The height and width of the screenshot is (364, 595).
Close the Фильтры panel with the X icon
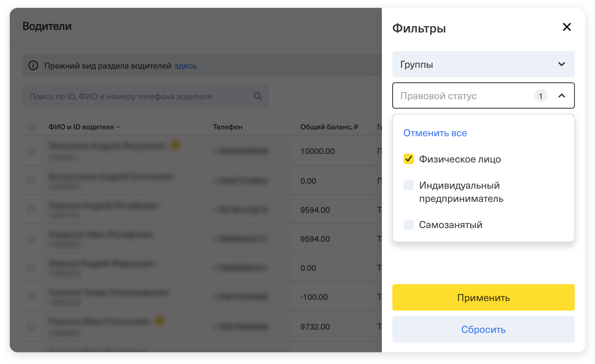567,27
